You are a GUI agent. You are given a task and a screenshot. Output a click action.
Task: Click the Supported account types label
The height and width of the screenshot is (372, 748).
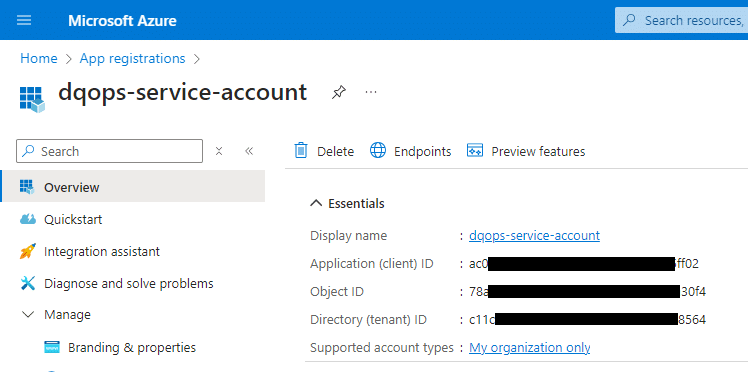pos(382,348)
